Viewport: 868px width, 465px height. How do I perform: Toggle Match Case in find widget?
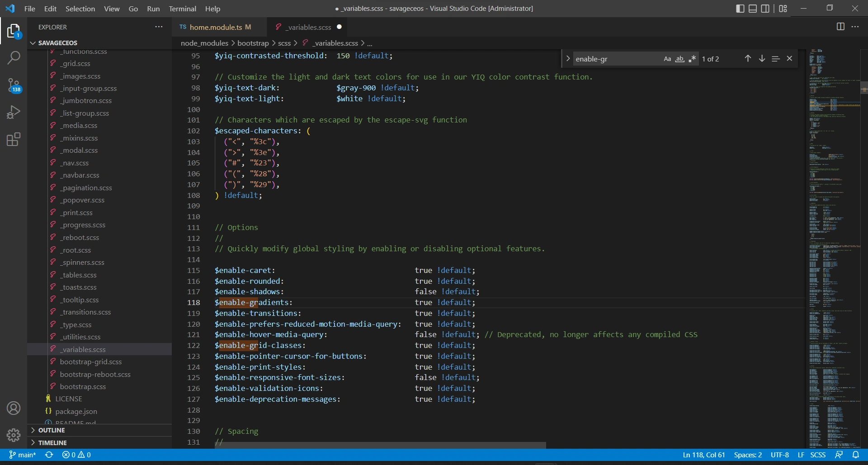click(667, 59)
